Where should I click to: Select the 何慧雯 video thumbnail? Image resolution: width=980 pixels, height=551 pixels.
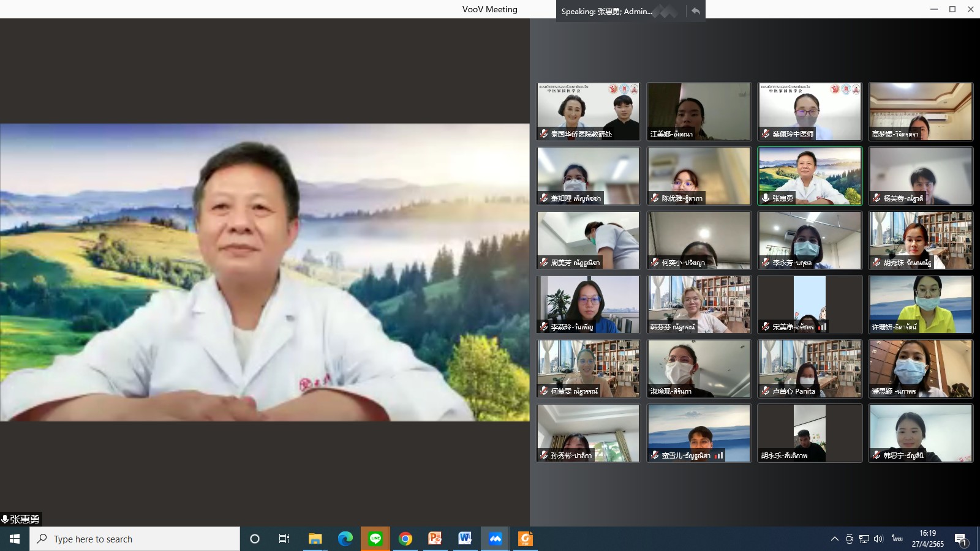588,369
